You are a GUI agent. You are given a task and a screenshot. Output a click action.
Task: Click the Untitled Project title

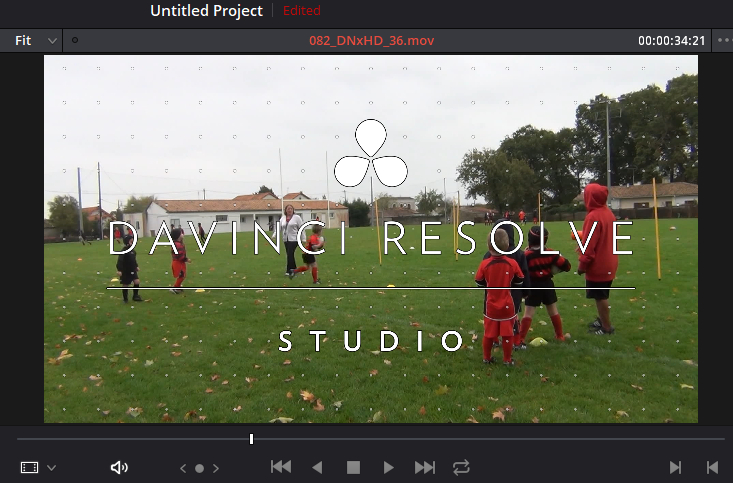pyautogui.click(x=207, y=11)
